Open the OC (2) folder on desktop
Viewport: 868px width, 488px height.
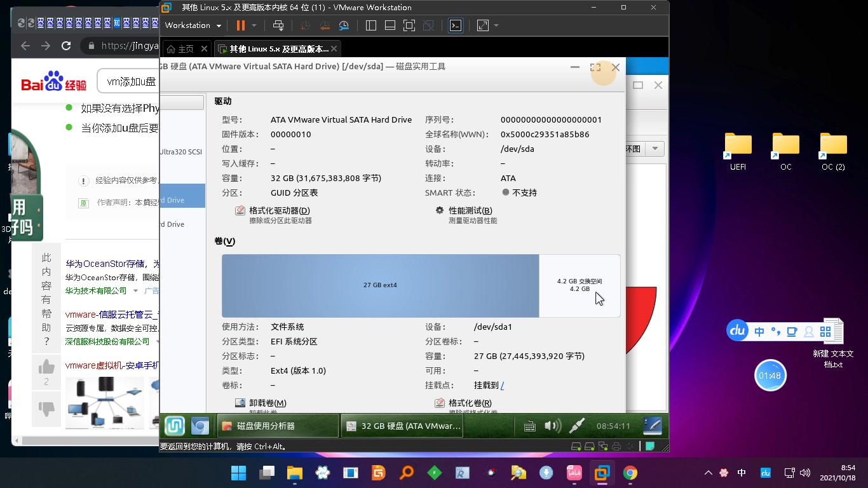pyautogui.click(x=833, y=152)
